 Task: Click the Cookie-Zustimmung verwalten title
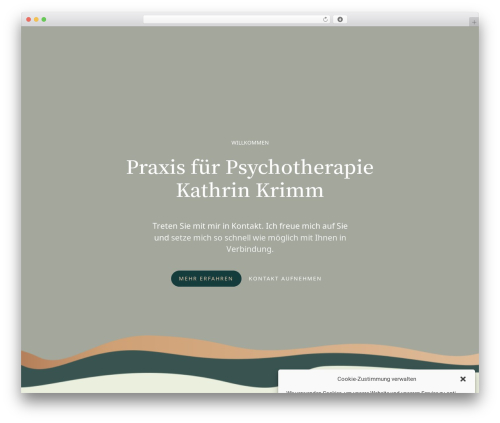coord(376,379)
